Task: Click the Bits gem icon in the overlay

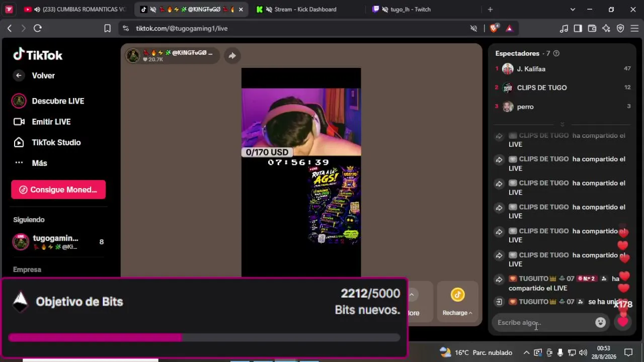Action: pyautogui.click(x=20, y=302)
